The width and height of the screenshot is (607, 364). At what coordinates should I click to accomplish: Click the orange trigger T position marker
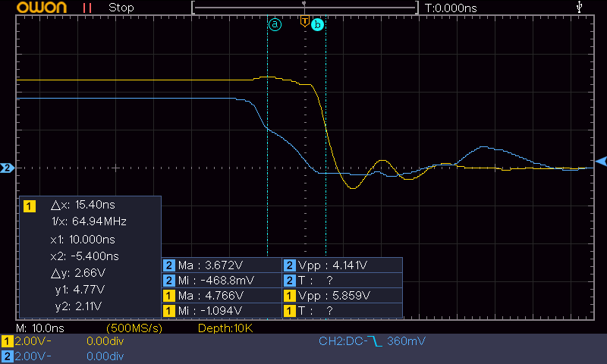(x=304, y=20)
